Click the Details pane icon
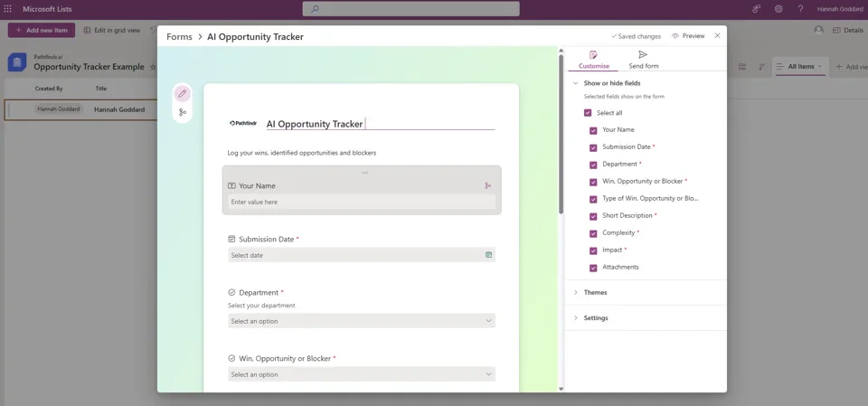The image size is (868, 406). (837, 30)
